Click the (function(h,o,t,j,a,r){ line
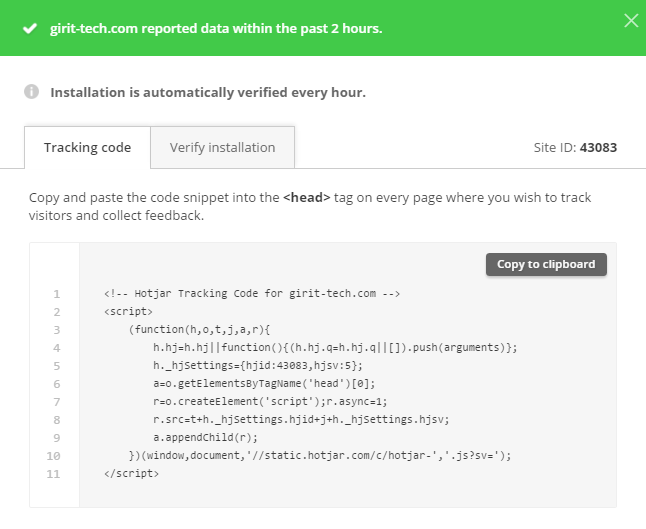Image resolution: width=646 pixels, height=529 pixels. click(199, 330)
